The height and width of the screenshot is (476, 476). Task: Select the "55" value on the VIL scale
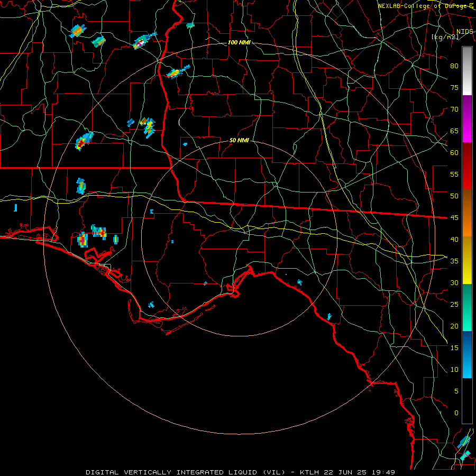pyautogui.click(x=454, y=174)
